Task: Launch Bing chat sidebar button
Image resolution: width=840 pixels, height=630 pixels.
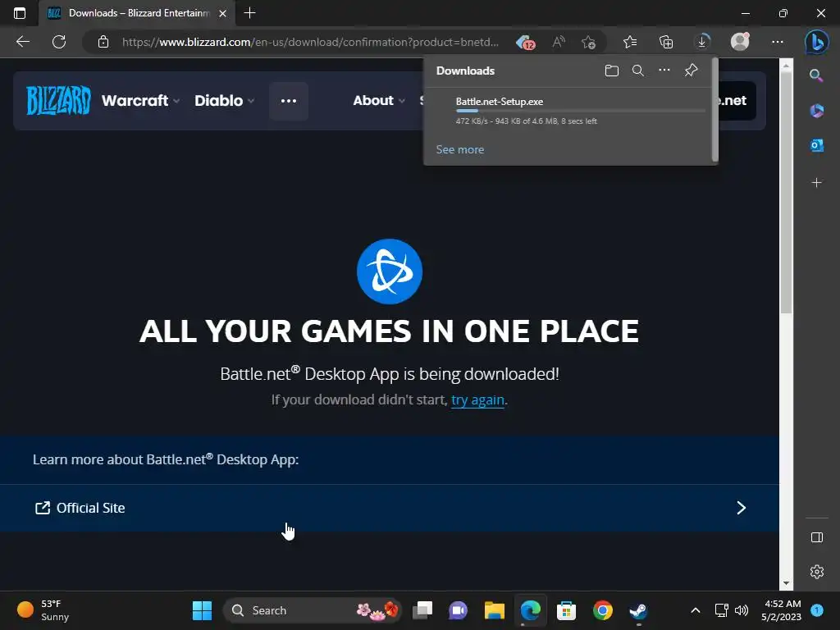Action: (816, 42)
